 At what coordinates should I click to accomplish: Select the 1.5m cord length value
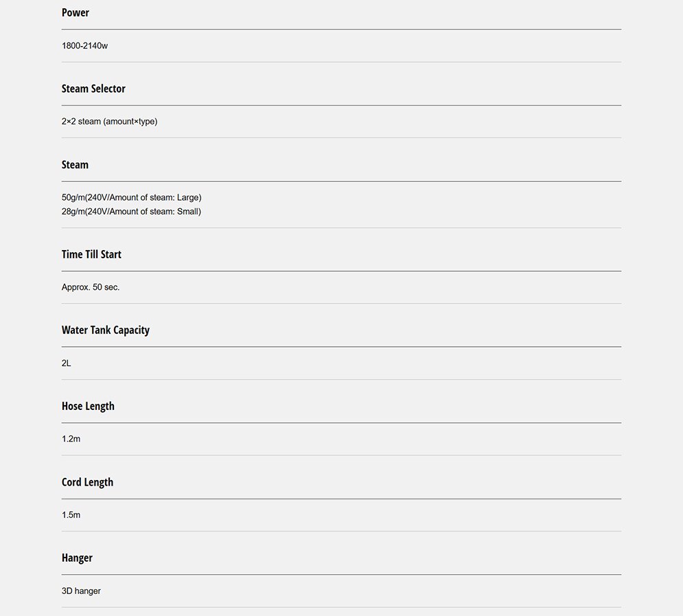(x=71, y=515)
